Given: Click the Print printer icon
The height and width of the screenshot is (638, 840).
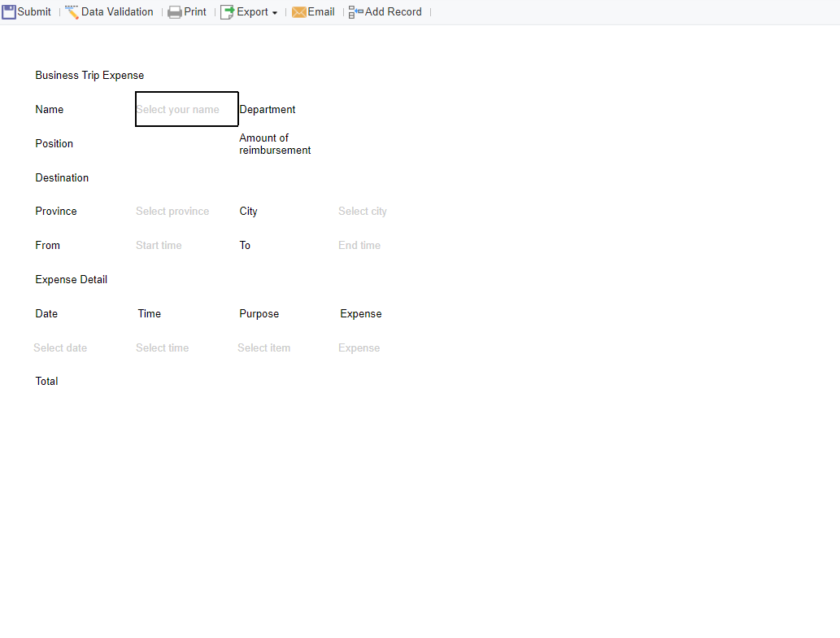Looking at the screenshot, I should 175,11.
